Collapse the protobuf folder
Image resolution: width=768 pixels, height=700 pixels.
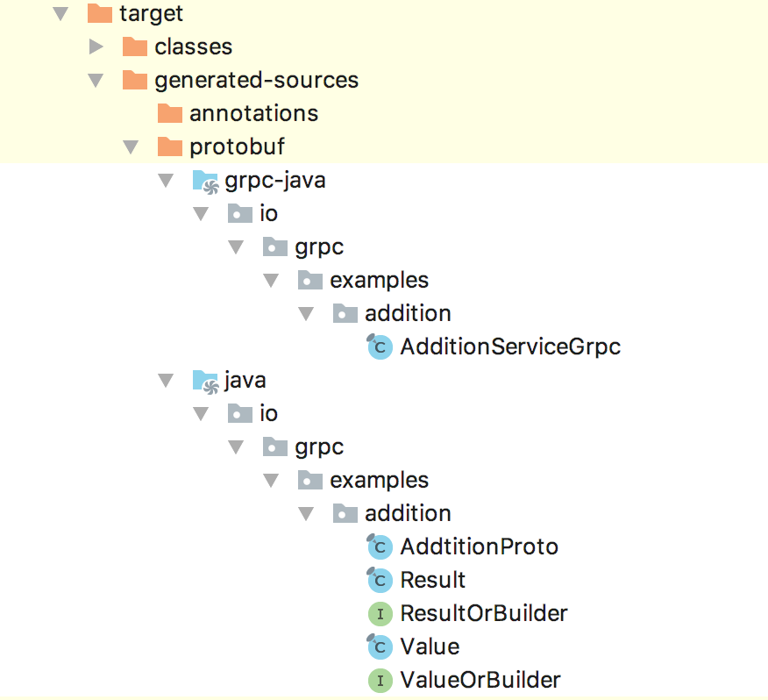[x=131, y=147]
